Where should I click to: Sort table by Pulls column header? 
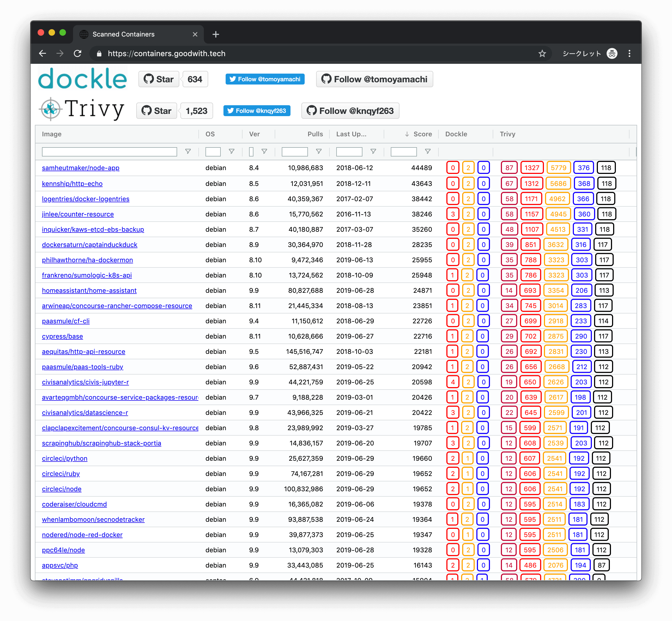315,134
